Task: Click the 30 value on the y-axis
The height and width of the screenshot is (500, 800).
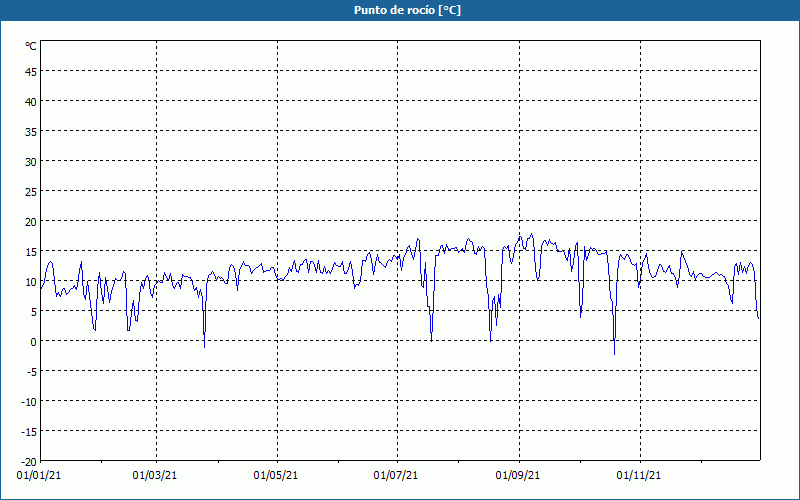Action: pos(31,162)
